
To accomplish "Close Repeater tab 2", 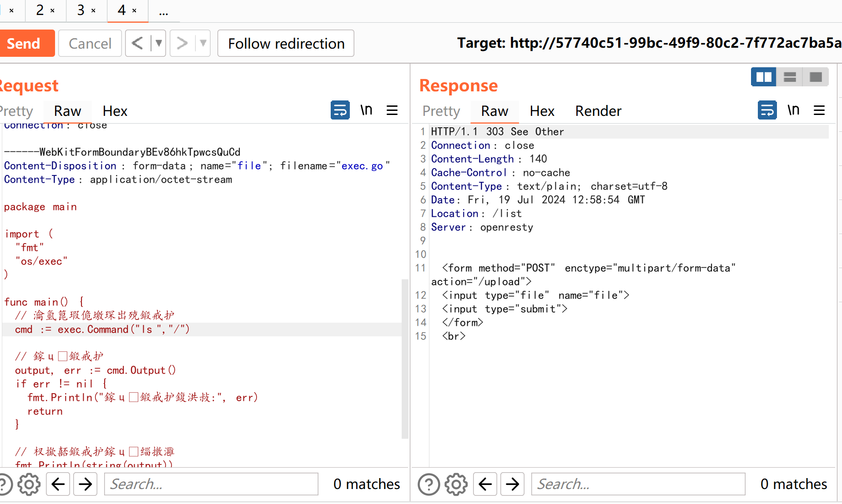I will coord(52,10).
